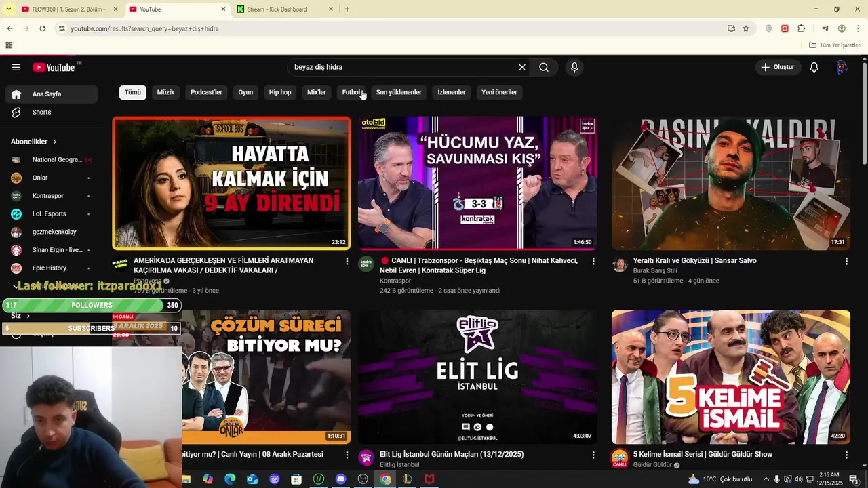Open Tüm Yer İşaretleri bookmarks folder
The width and height of the screenshot is (868, 488).
pyautogui.click(x=835, y=45)
